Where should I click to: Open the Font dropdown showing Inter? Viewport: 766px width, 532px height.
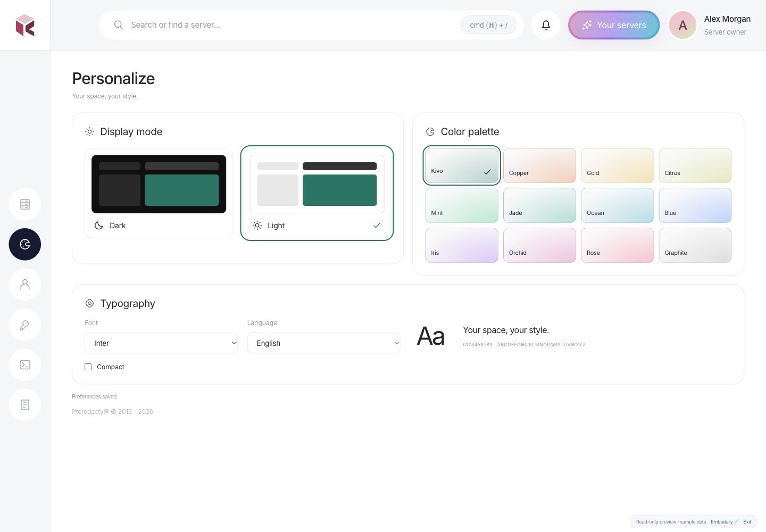click(x=161, y=343)
